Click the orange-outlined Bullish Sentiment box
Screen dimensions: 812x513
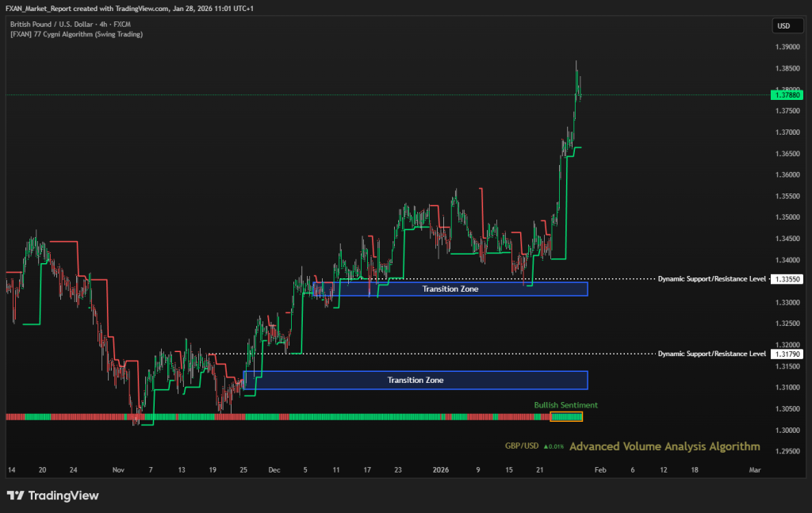pos(566,416)
